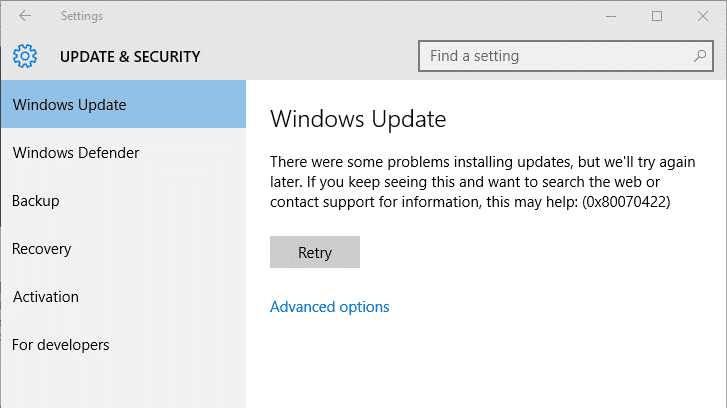The image size is (727, 408).
Task: Click the Windows Update page heading
Action: (358, 120)
